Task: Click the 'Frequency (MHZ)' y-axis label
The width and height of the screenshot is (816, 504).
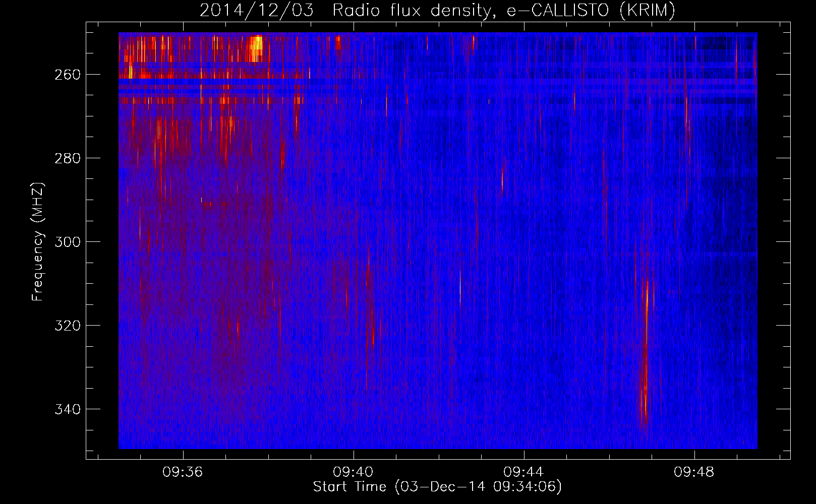Action: click(x=38, y=242)
